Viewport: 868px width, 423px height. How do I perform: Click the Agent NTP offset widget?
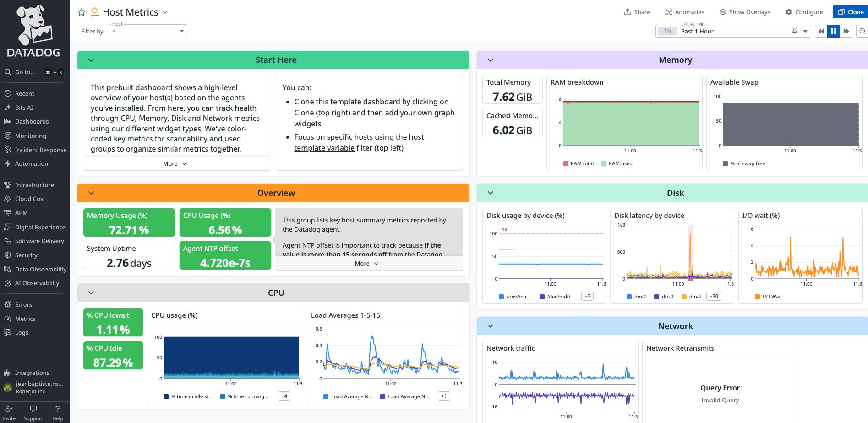225,255
